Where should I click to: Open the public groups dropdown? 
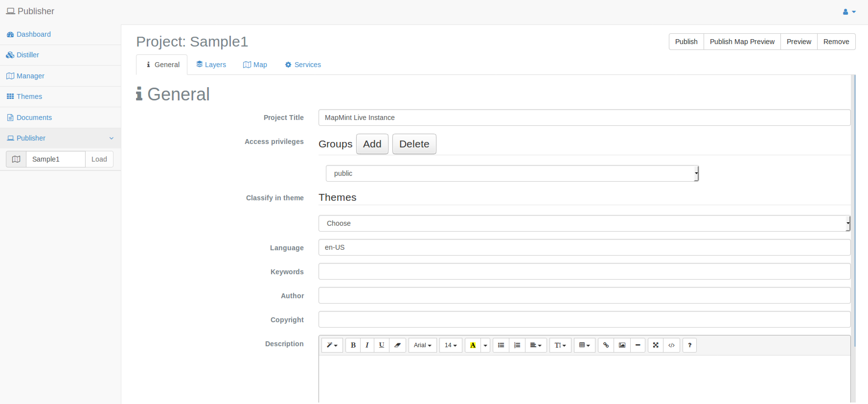pyautogui.click(x=512, y=173)
